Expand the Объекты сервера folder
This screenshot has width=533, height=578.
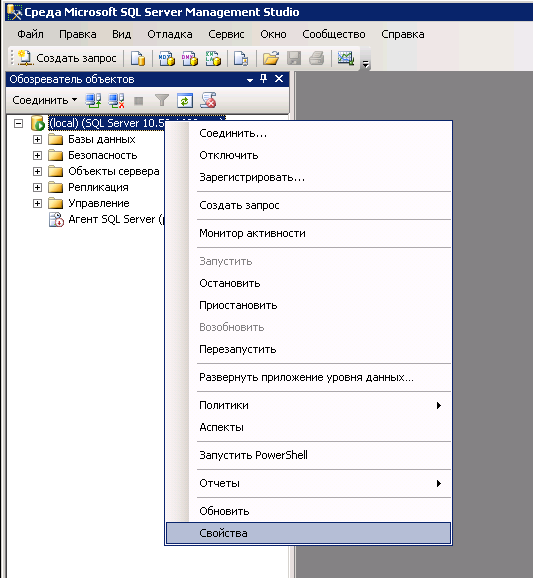pyautogui.click(x=37, y=171)
